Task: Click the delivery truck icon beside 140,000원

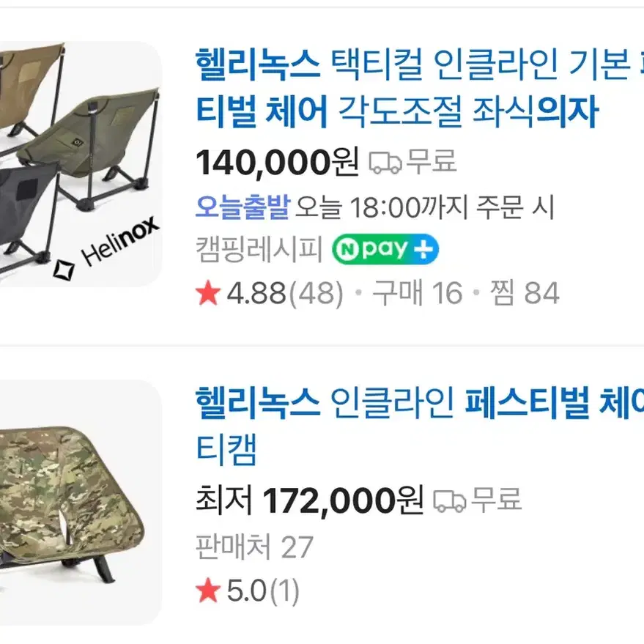Action: coord(385,163)
